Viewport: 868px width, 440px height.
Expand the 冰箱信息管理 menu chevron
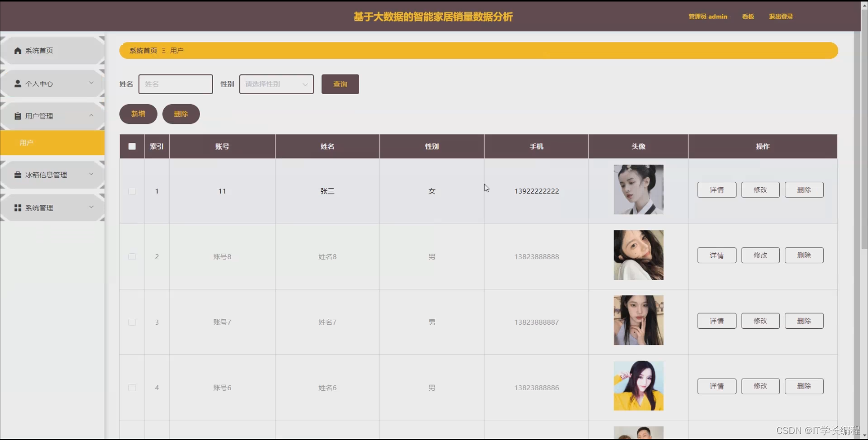[91, 174]
